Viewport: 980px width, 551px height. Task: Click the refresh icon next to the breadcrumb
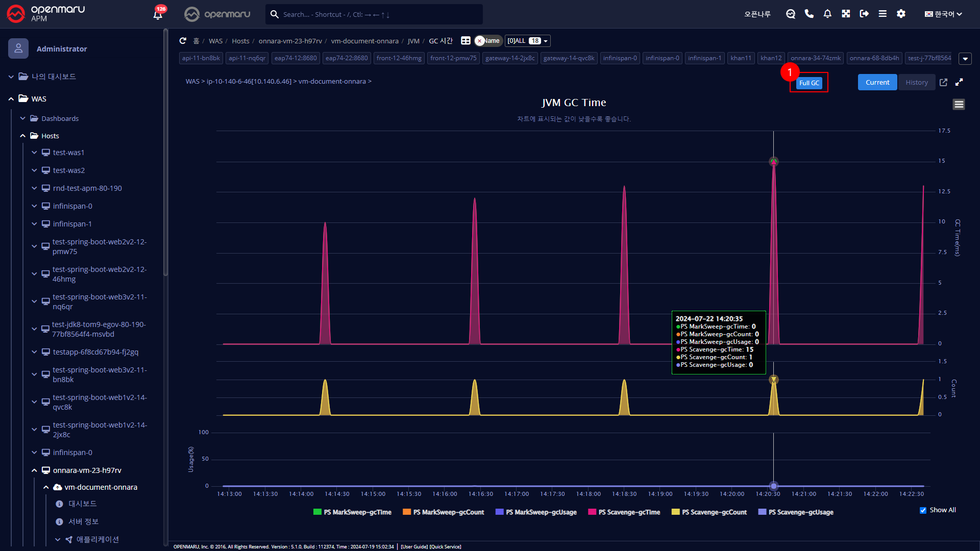183,41
